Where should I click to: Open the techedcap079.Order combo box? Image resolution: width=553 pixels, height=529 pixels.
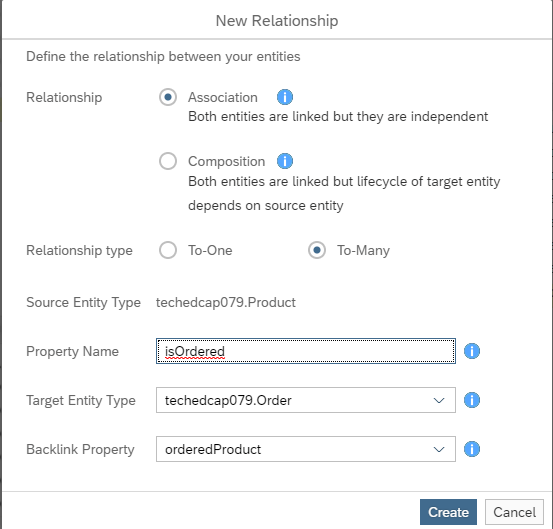(x=306, y=400)
